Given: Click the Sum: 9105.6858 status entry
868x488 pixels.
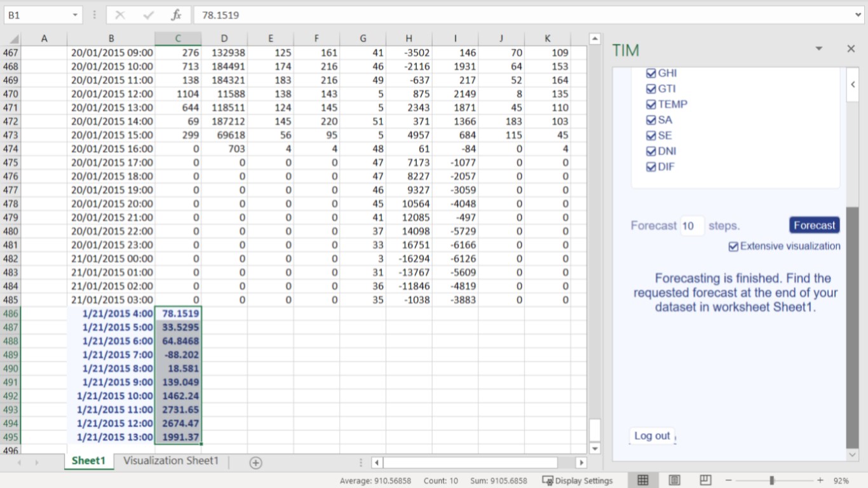Looking at the screenshot, I should [498, 481].
